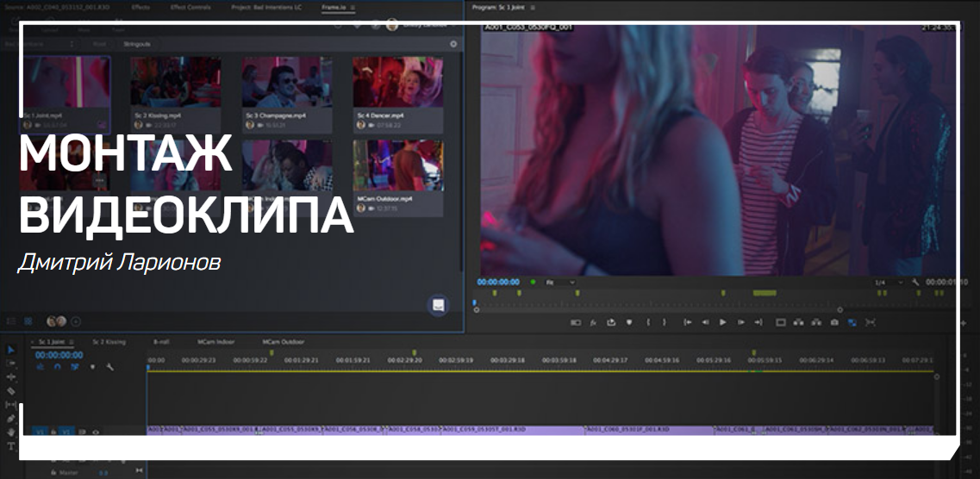Select the Hand tool
This screenshot has height=479, width=980.
pos(11,432)
